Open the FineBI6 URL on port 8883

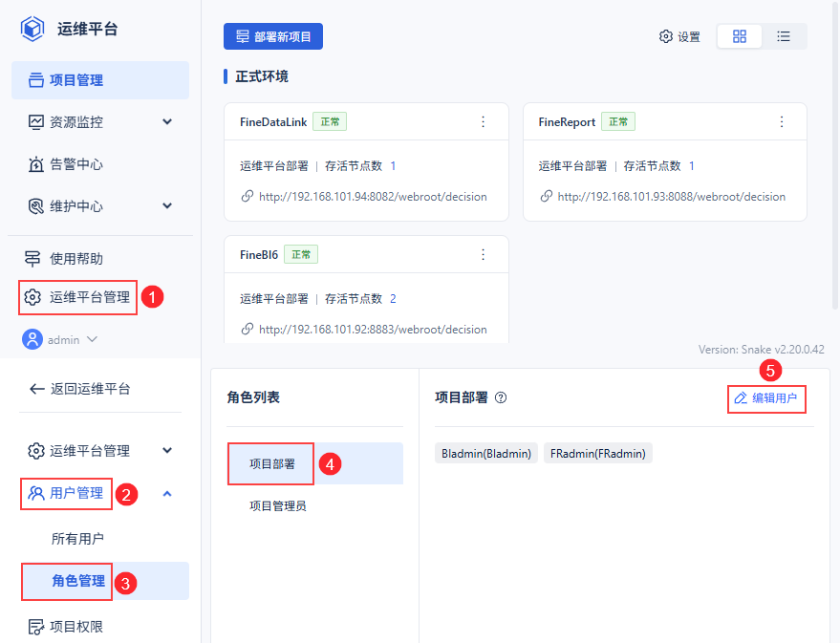click(x=373, y=330)
